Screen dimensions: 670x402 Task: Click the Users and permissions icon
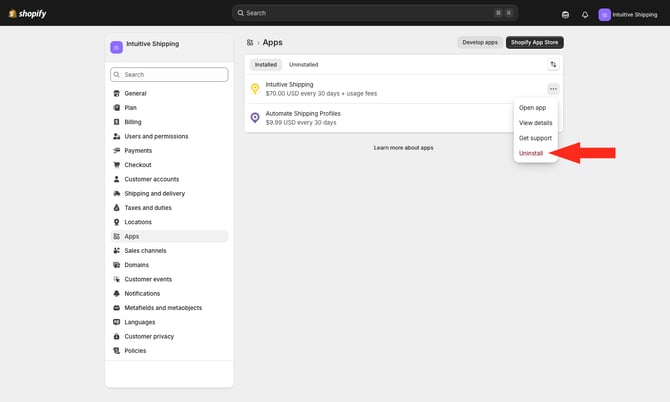[x=116, y=136]
